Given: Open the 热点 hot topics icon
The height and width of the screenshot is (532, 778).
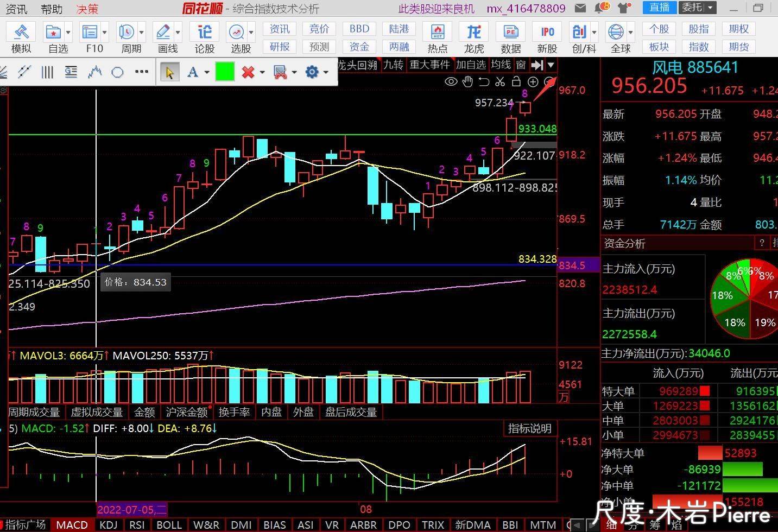Looking at the screenshot, I should click(x=437, y=37).
